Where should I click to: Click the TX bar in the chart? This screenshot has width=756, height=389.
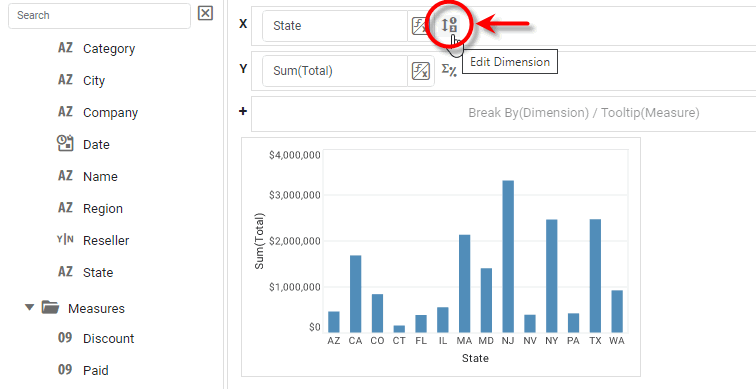[x=595, y=276]
